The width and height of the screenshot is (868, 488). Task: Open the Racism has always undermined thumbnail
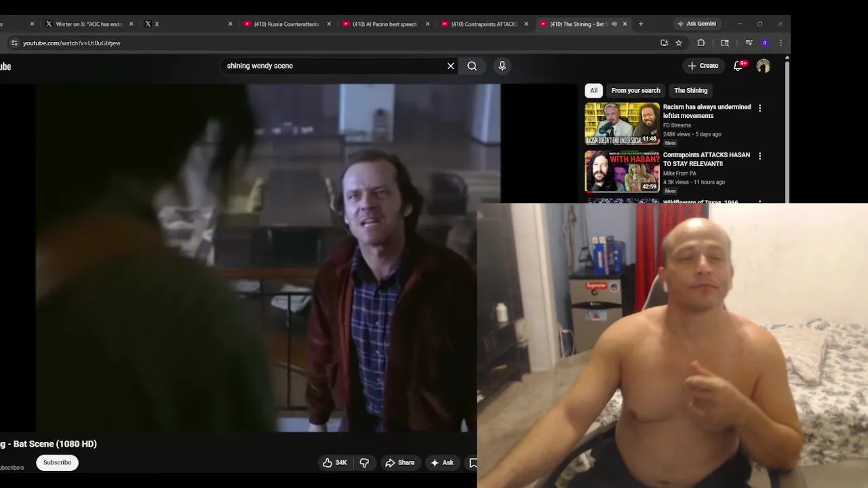tap(622, 124)
